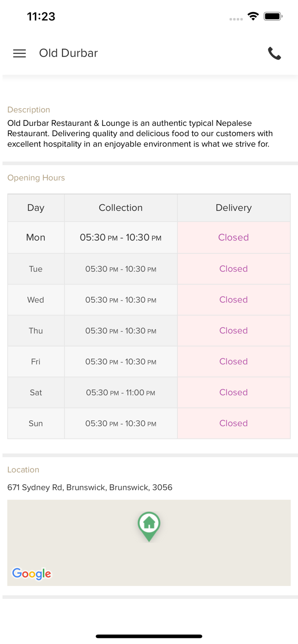Tap the Google logo on map
The height and width of the screenshot is (644, 298).
coord(32,574)
